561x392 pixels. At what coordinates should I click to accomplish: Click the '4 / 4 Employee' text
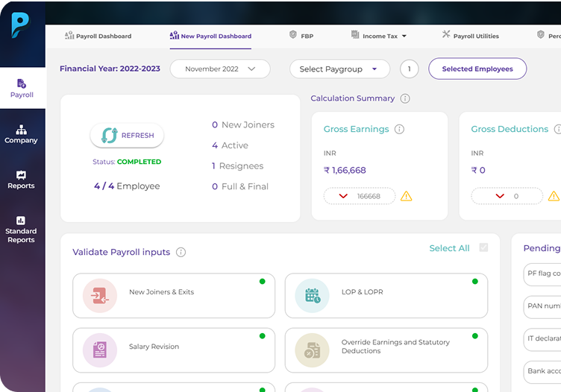[127, 186]
